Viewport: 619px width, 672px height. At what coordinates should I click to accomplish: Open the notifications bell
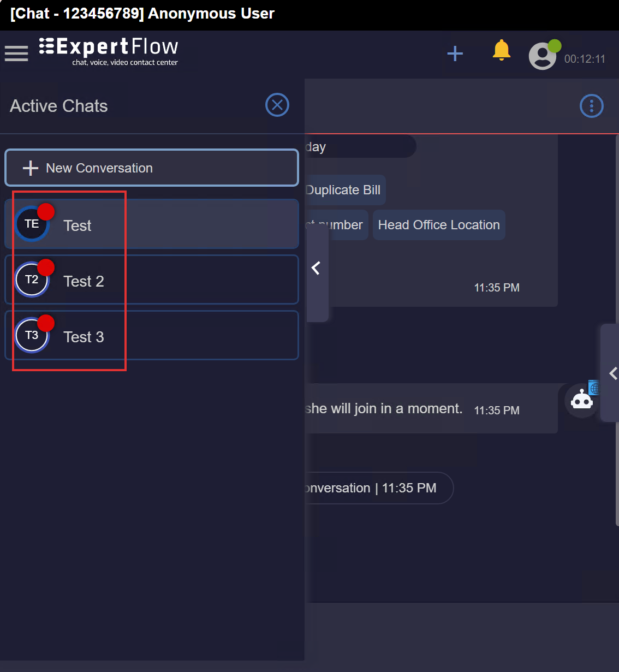pyautogui.click(x=501, y=51)
